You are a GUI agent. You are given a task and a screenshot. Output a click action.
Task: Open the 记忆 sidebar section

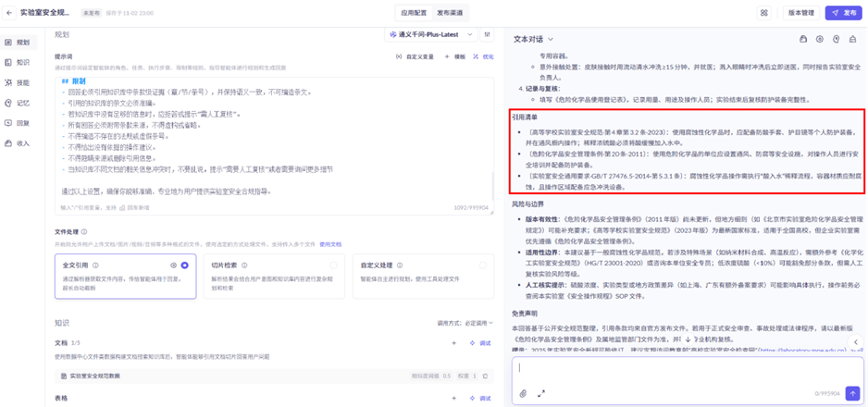(x=18, y=103)
